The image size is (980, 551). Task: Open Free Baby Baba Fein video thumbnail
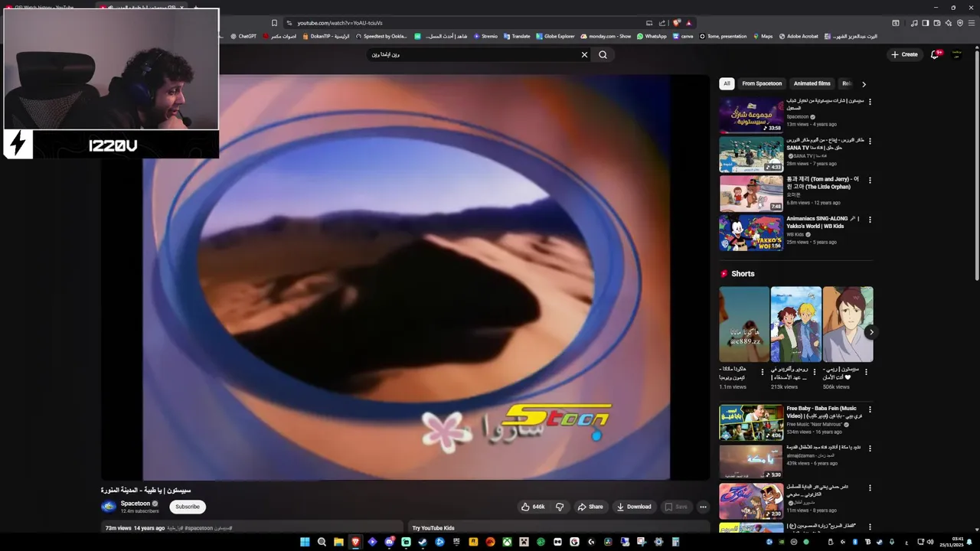click(751, 422)
